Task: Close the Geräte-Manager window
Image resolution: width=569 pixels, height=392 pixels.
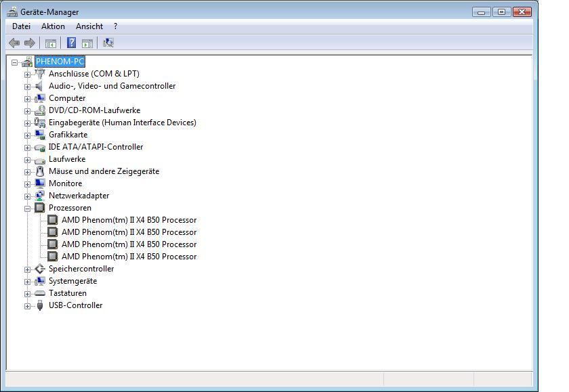Action: tap(522, 12)
